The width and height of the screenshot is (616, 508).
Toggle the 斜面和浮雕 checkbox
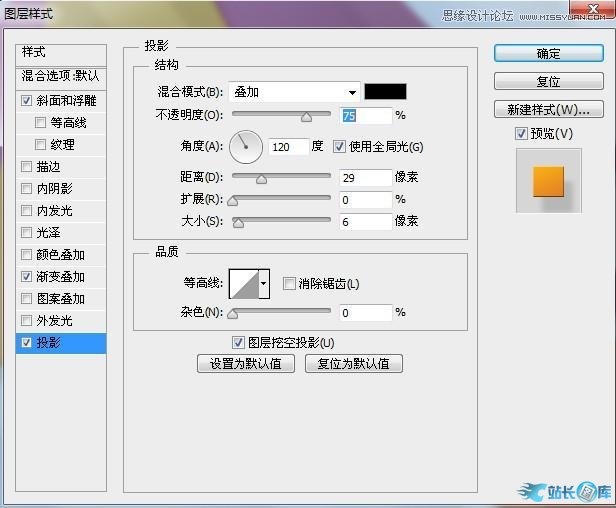pos(26,101)
